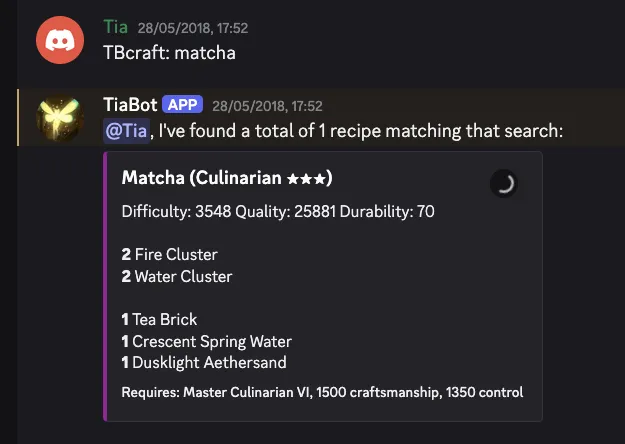Image resolution: width=625 pixels, height=444 pixels.
Task: Click the @Tia mention in the reply
Action: [x=127, y=130]
